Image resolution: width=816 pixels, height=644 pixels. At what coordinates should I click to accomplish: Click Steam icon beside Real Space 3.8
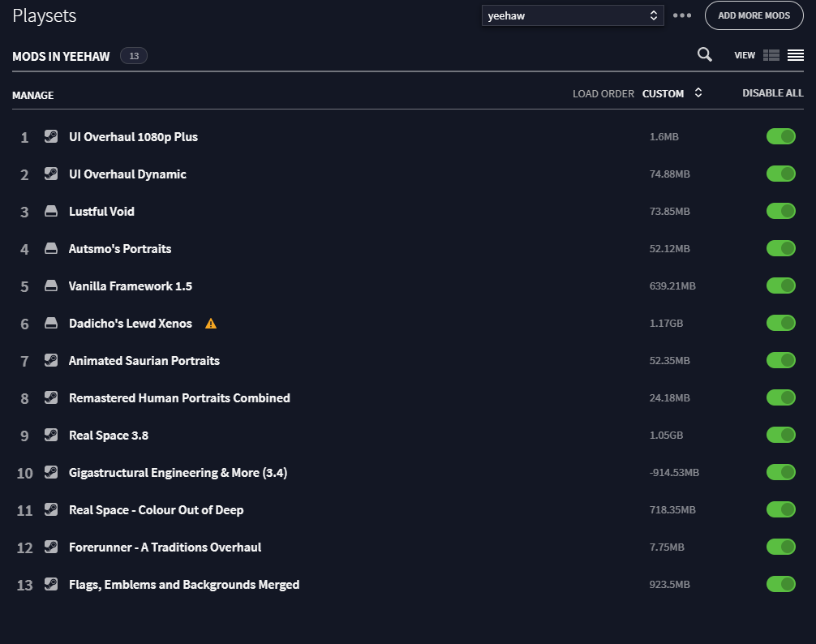coord(51,435)
